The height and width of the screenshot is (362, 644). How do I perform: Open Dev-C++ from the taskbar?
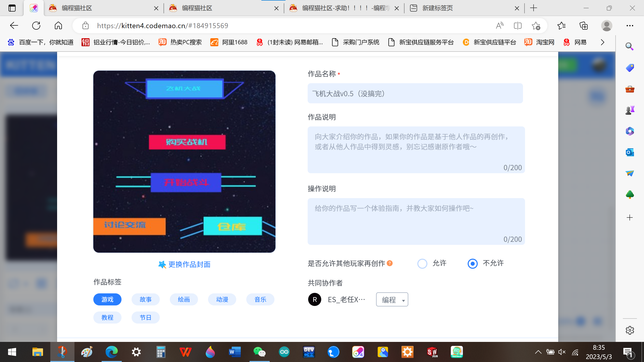tap(309, 352)
